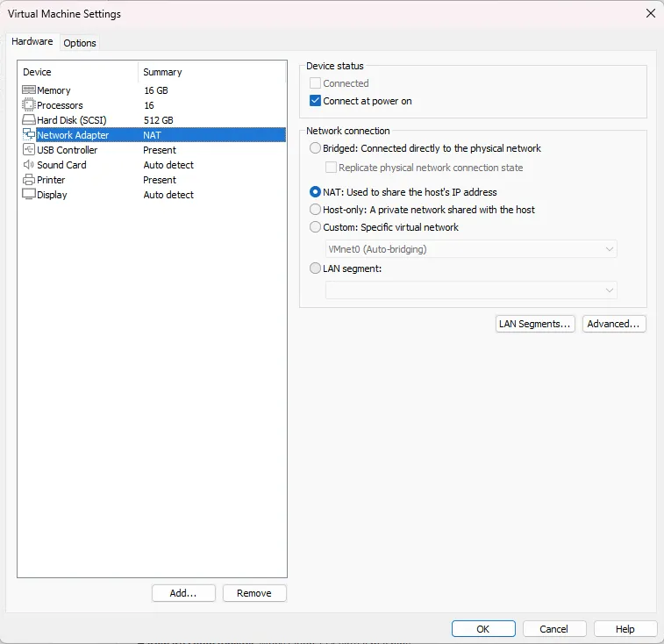Screen dimensions: 664x644
Task: Choose Host-only private network option
Action: (x=316, y=210)
